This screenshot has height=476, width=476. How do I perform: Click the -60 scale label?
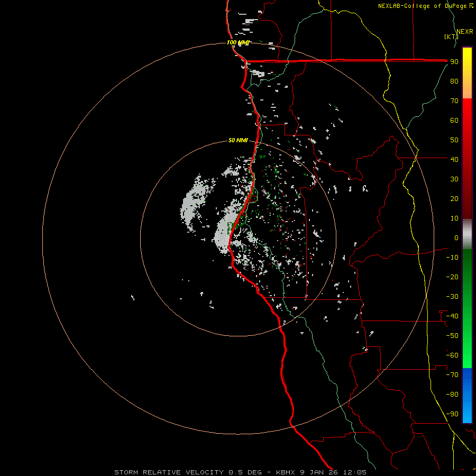pyautogui.click(x=452, y=355)
